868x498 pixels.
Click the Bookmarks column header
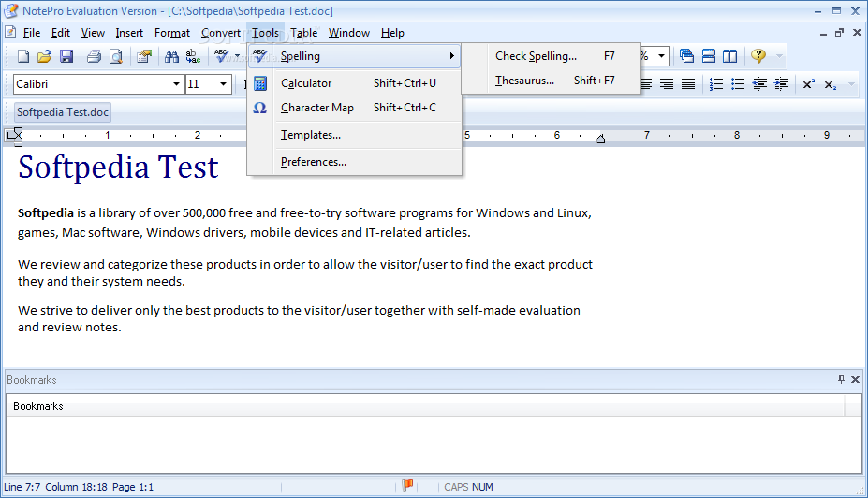[x=425, y=406]
